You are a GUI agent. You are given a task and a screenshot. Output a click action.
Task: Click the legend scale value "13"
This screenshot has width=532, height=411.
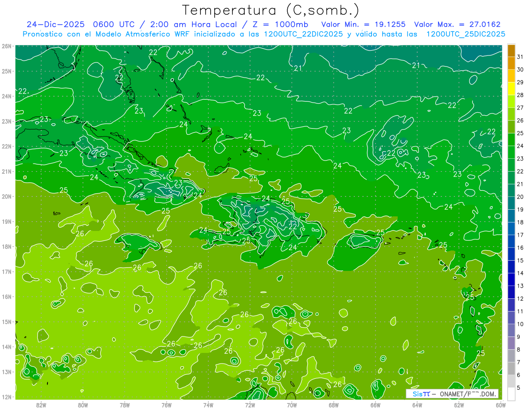click(x=520, y=286)
